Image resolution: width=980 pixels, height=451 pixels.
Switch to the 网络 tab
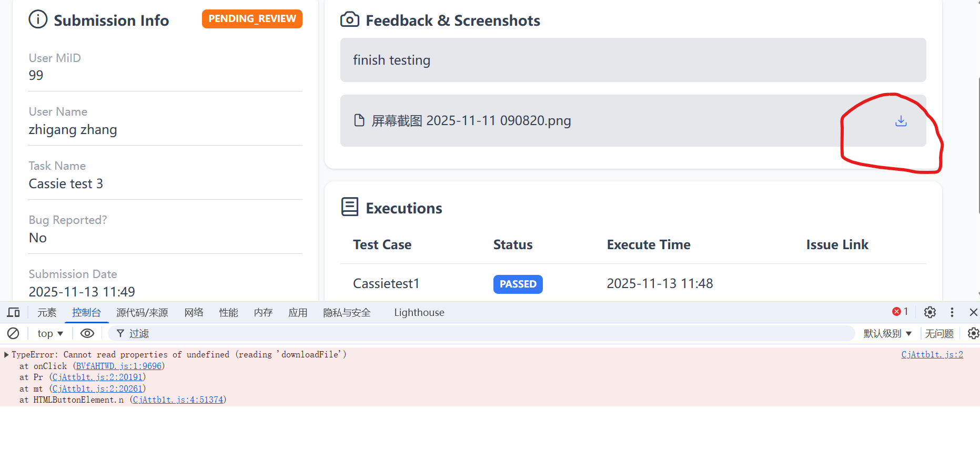pyautogui.click(x=194, y=313)
